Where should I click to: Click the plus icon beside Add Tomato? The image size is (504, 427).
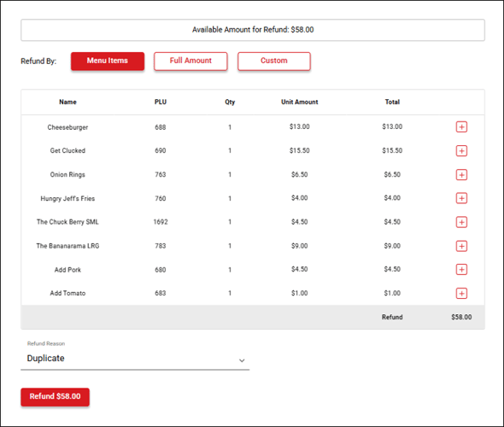coord(461,293)
